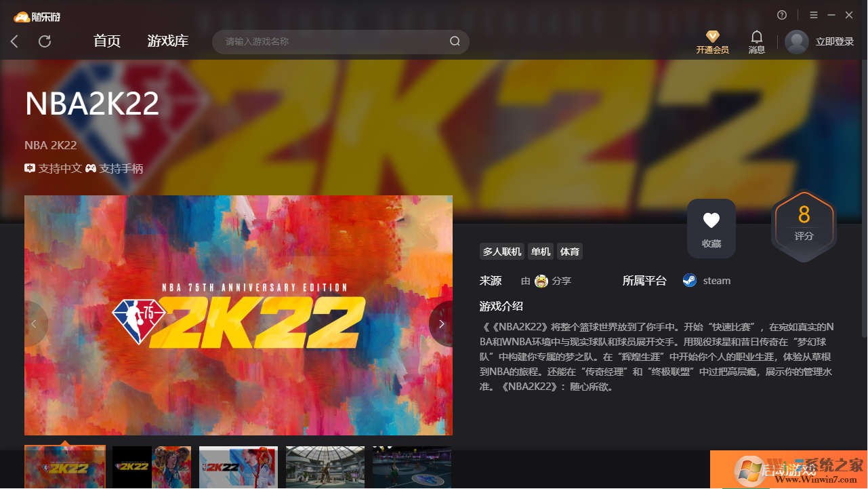Select the 单机 game tag
This screenshot has height=489, width=868.
tap(540, 251)
